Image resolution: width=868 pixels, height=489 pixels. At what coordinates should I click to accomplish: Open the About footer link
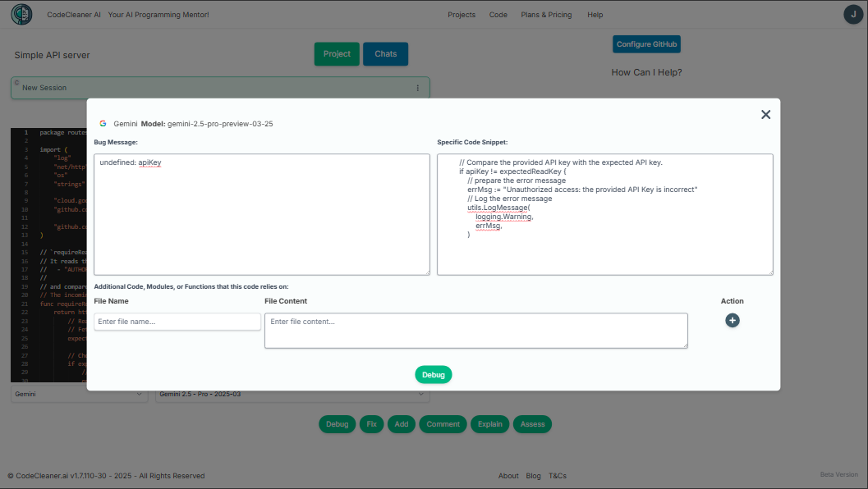click(508, 476)
